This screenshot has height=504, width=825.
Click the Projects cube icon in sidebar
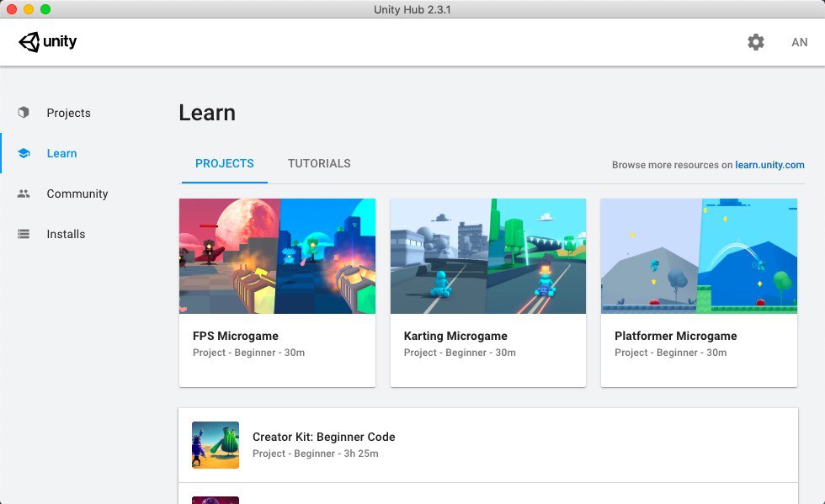tap(24, 113)
